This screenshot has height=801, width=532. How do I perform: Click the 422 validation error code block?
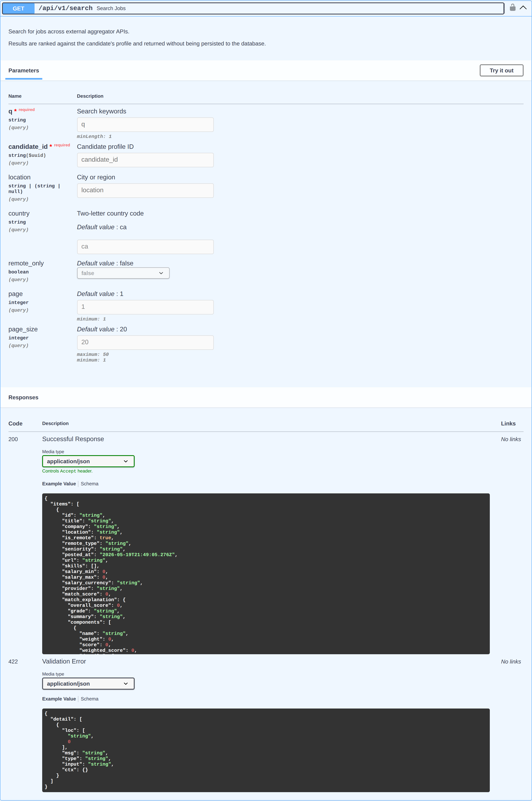coord(266,750)
